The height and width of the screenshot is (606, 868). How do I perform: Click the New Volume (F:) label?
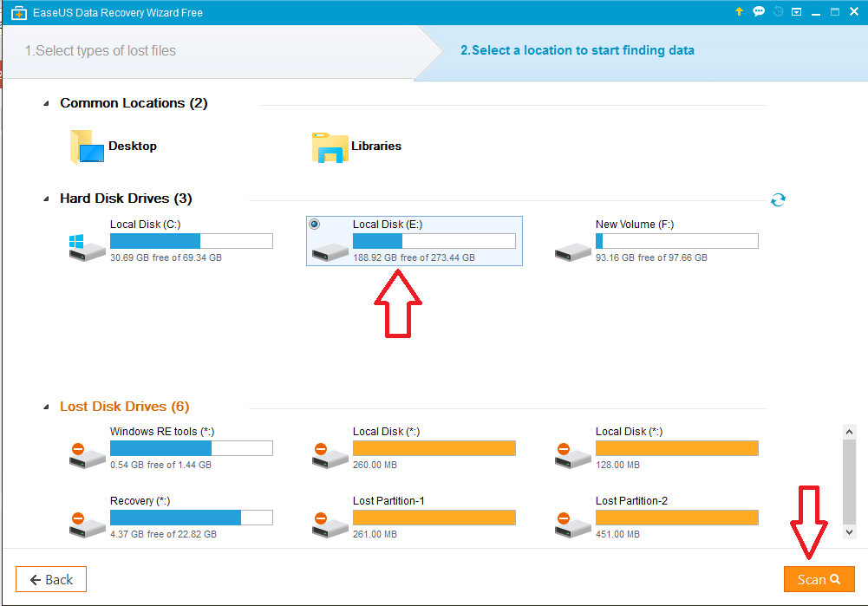pyautogui.click(x=635, y=225)
